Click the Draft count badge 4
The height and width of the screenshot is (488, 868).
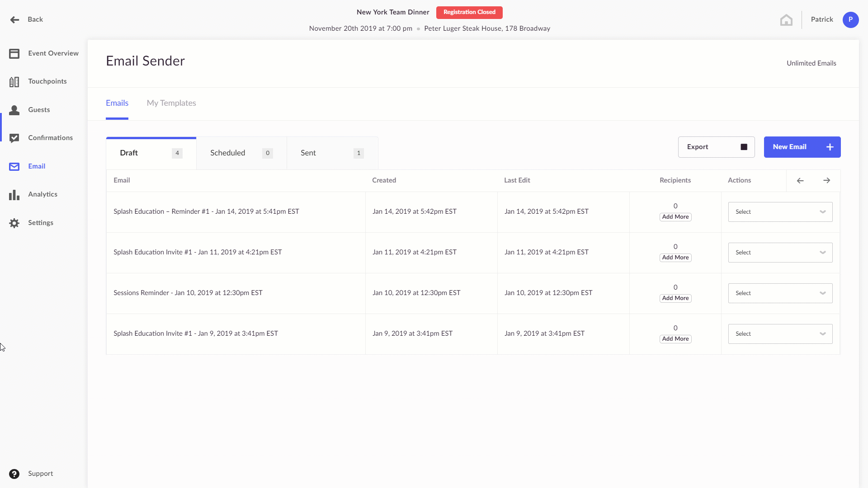[x=177, y=153]
